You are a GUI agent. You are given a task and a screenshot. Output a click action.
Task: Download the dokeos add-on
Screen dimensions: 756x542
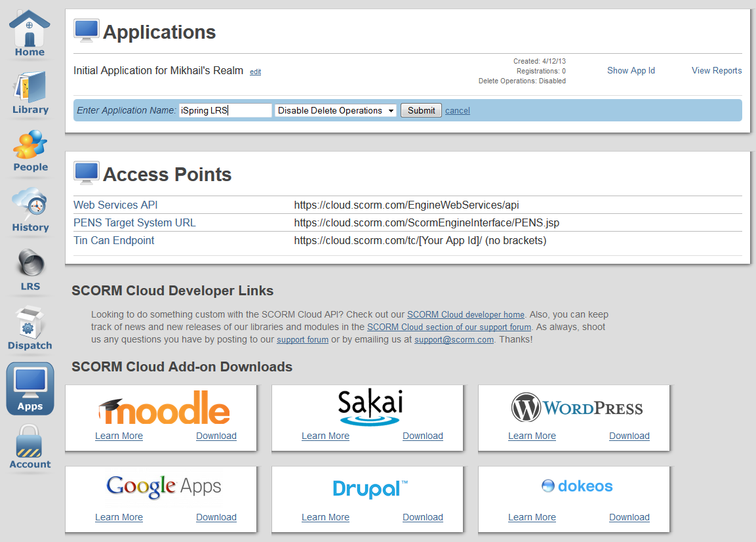(x=629, y=517)
